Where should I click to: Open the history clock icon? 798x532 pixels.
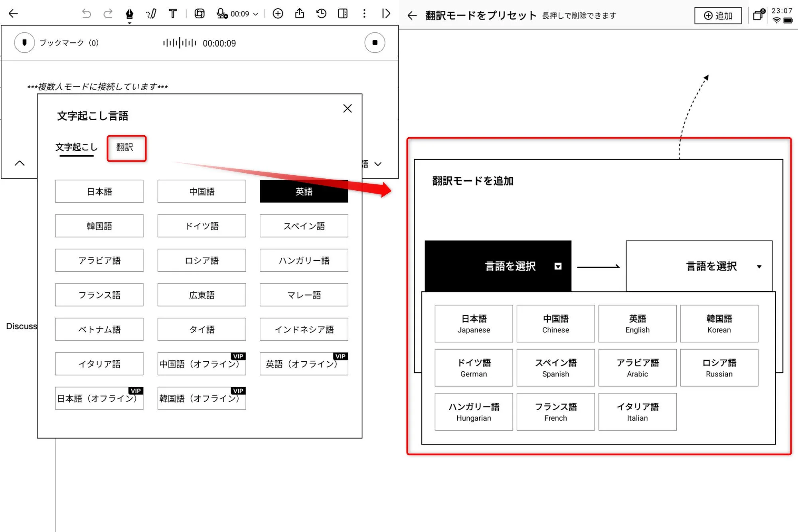pos(321,14)
